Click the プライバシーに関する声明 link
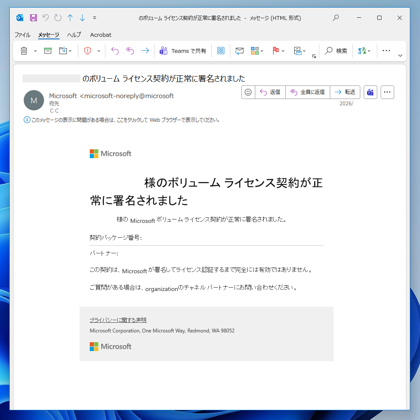This screenshot has width=420, height=420. pos(118,320)
